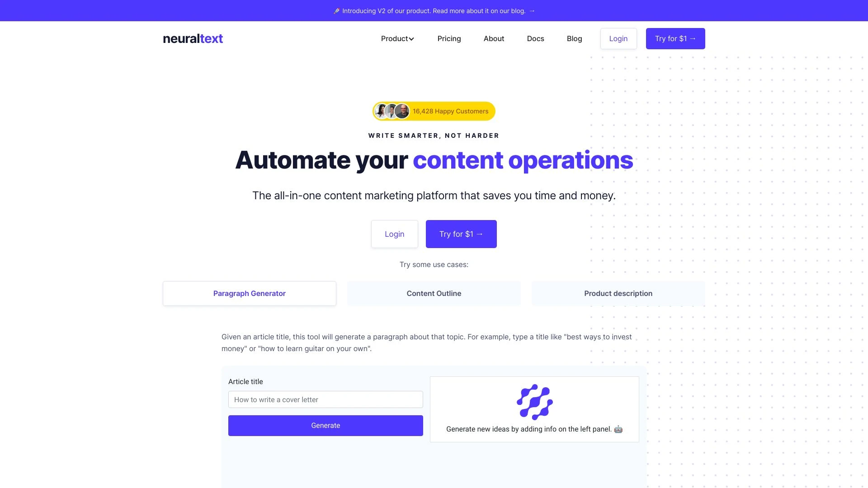The height and width of the screenshot is (488, 868).
Task: Expand the Product dropdown menu
Action: 397,39
